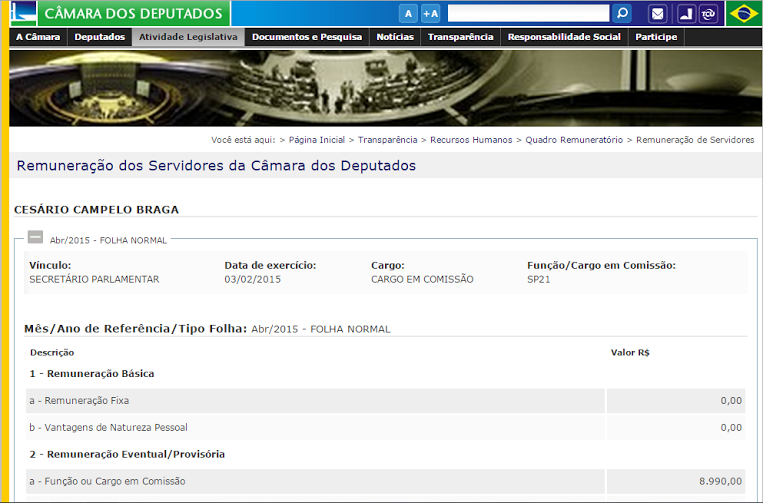Open Quadro Remuneratório breadcrumb link
This screenshot has width=763, height=503.
[x=574, y=140]
